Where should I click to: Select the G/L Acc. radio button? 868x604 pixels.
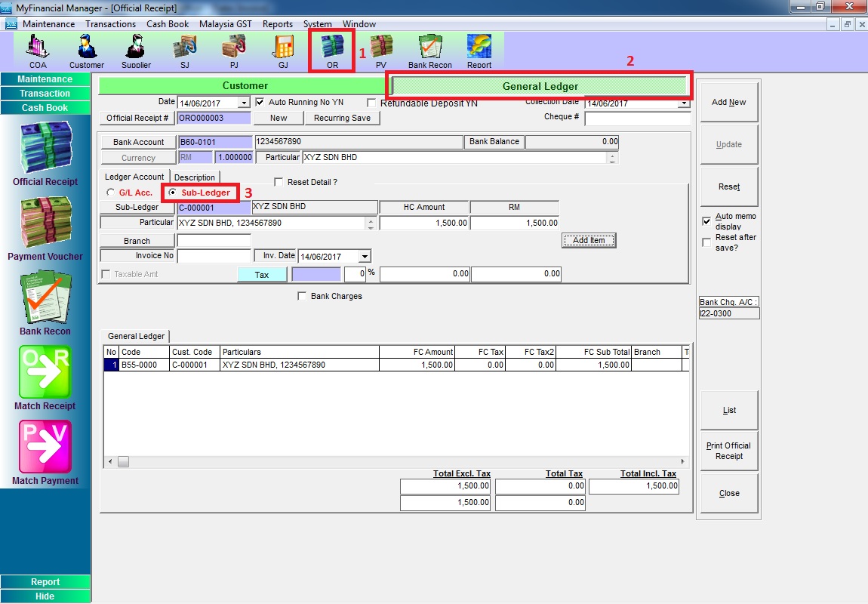pyautogui.click(x=111, y=193)
